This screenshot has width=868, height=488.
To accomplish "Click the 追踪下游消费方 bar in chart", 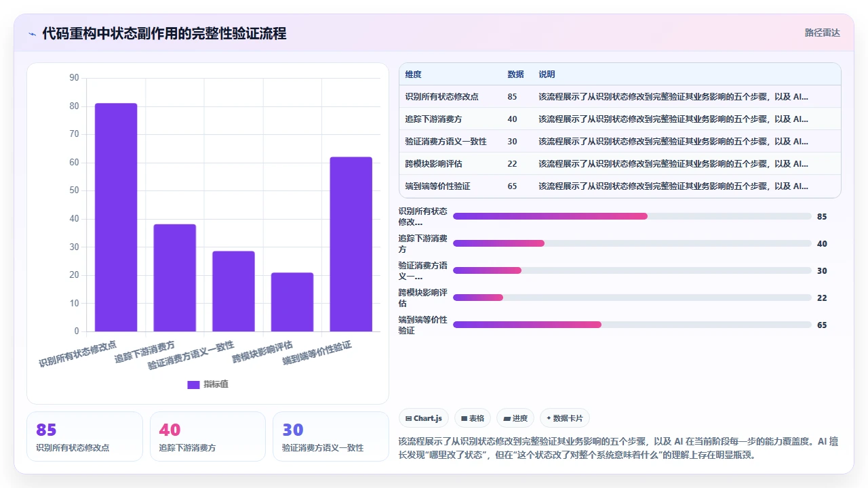I will pyautogui.click(x=174, y=278).
